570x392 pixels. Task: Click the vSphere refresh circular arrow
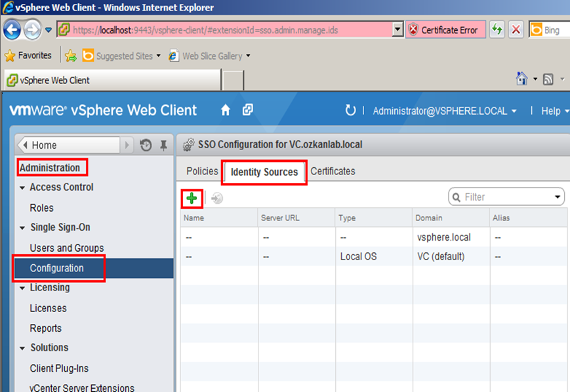350,110
